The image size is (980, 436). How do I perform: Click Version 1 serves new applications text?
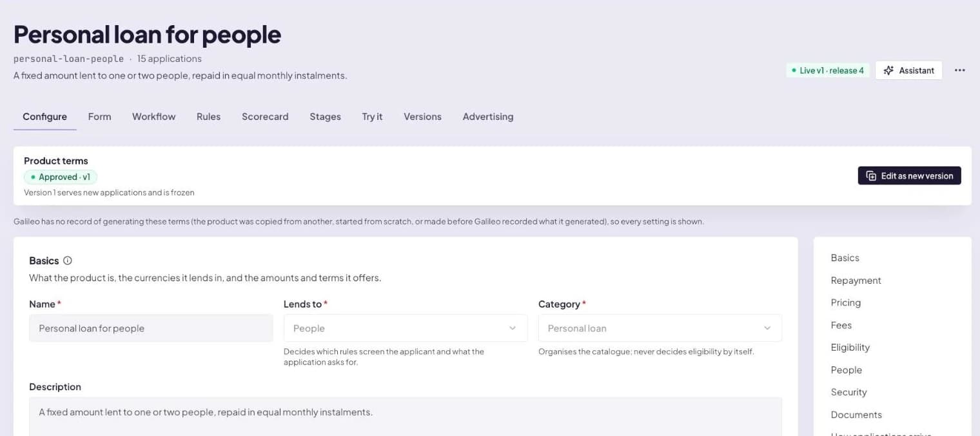point(109,192)
